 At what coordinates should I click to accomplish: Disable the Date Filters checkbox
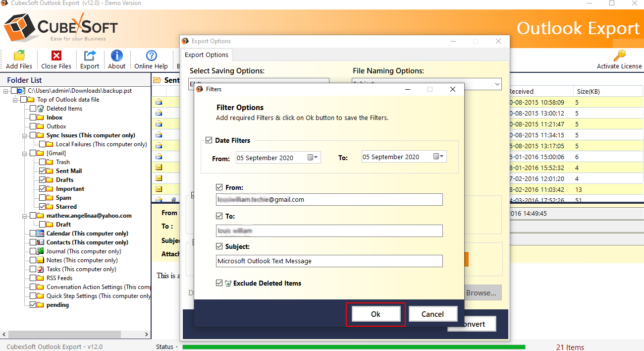(209, 141)
